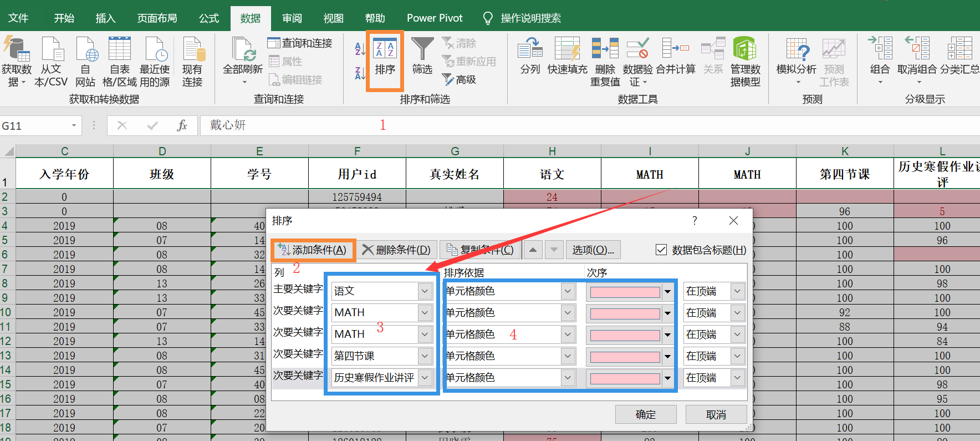Screen dimensions: 980x441
Task: Open 查询和连接 pane
Action: coord(300,43)
